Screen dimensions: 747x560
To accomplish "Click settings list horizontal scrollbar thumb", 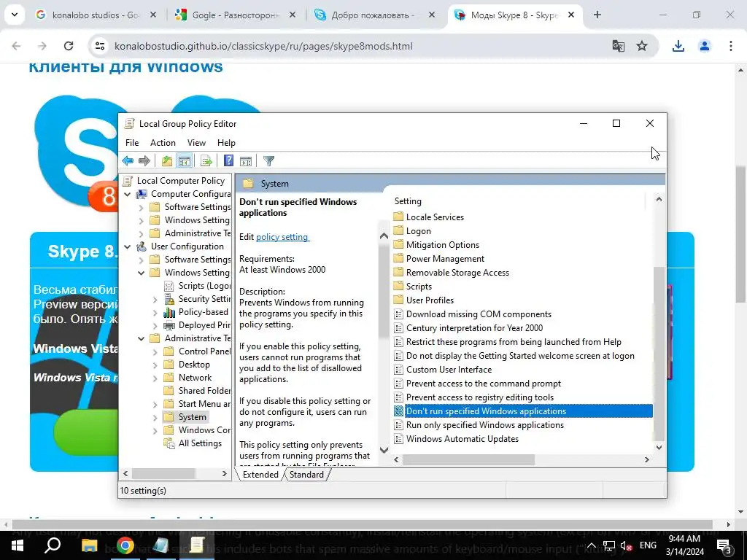I will (x=468, y=459).
